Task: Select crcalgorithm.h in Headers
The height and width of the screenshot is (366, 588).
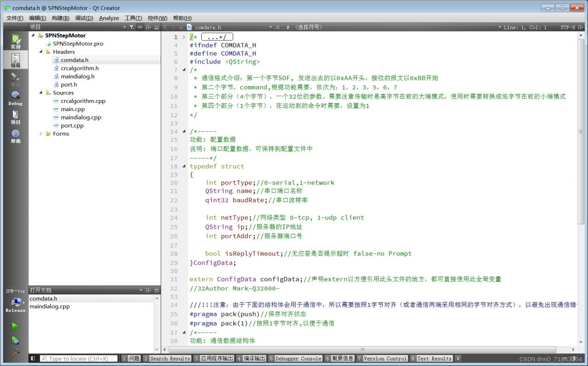Action: [79, 68]
